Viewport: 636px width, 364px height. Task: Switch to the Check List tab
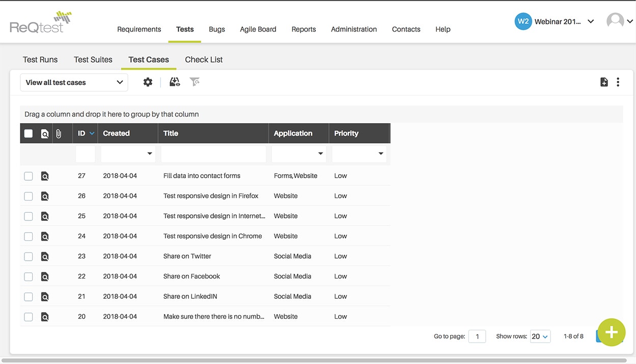coord(204,60)
